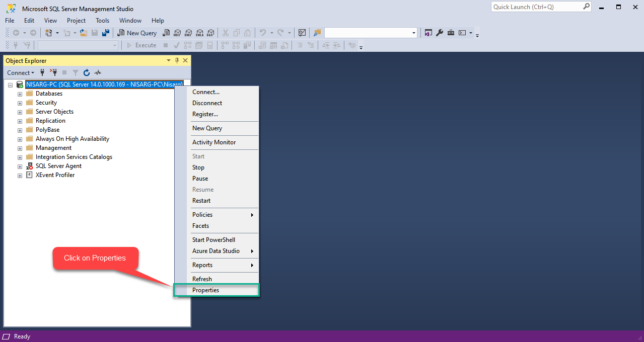The image size is (644, 342).
Task: Click the MDX query icon
Action: pos(177,33)
